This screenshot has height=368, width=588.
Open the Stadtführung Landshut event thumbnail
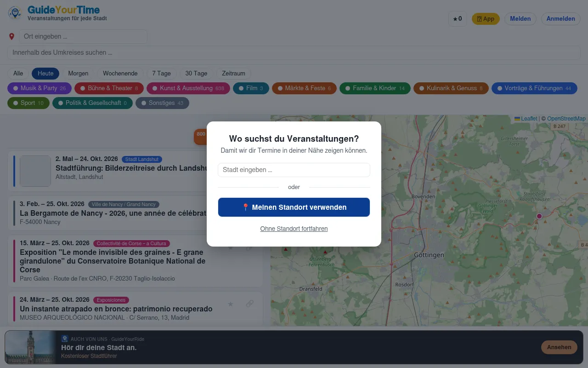point(35,171)
